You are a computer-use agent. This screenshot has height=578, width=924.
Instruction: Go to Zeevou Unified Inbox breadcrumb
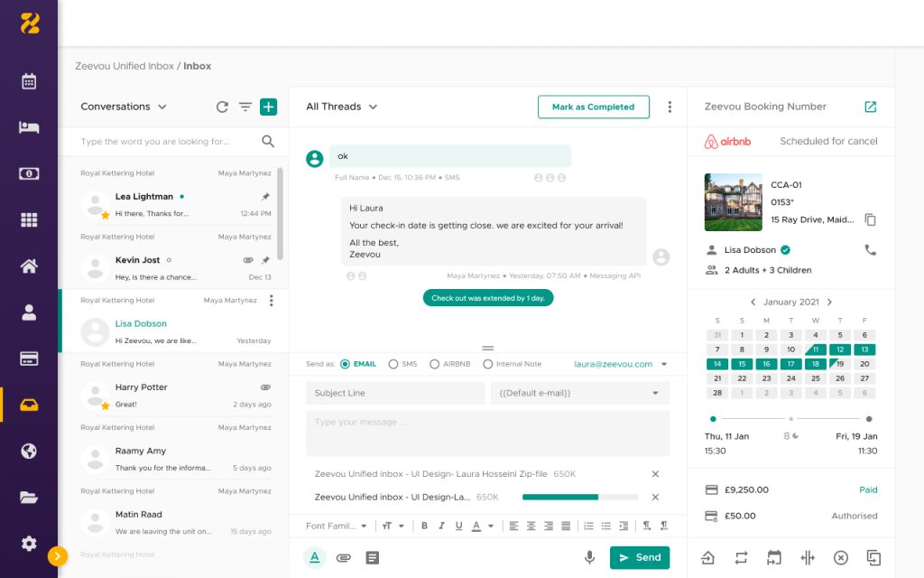[125, 66]
